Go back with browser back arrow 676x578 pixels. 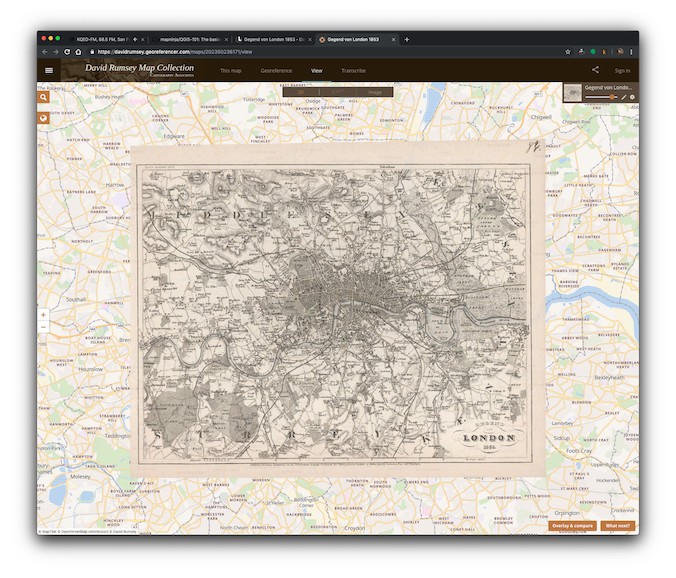(45, 52)
